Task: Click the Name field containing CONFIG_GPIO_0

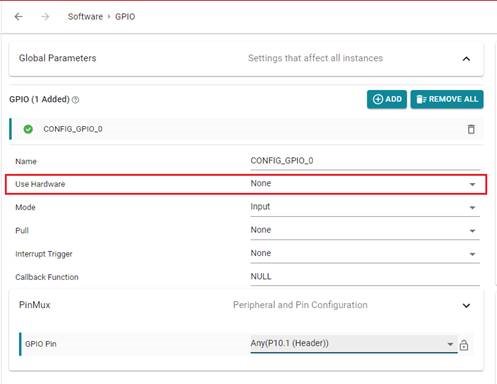Action: tap(365, 161)
